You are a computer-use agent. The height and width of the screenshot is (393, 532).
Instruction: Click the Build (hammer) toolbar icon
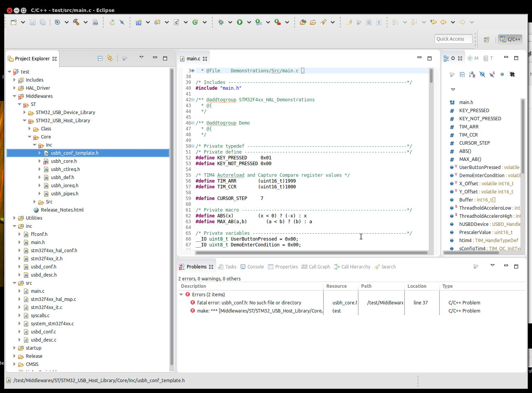tap(76, 22)
